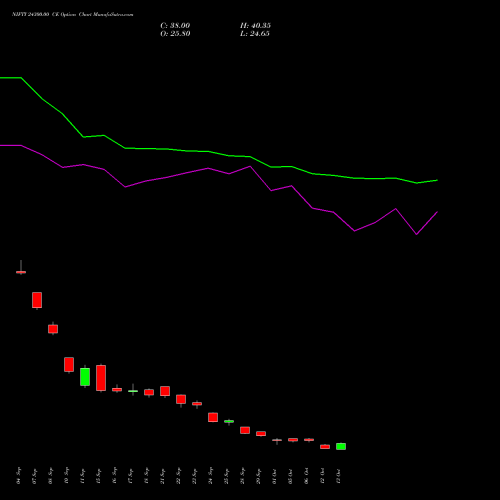Select the low value L: 24.65
The width and height of the screenshot is (500, 500).
click(x=255, y=34)
